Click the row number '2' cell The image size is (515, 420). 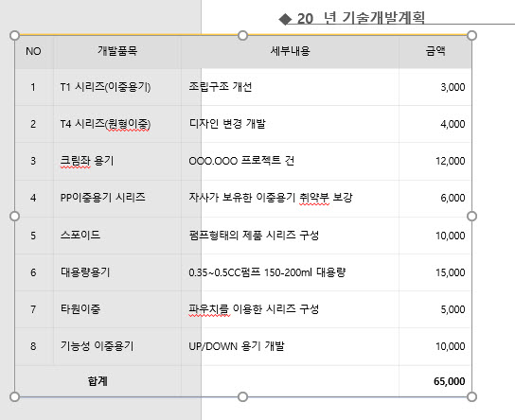point(34,124)
